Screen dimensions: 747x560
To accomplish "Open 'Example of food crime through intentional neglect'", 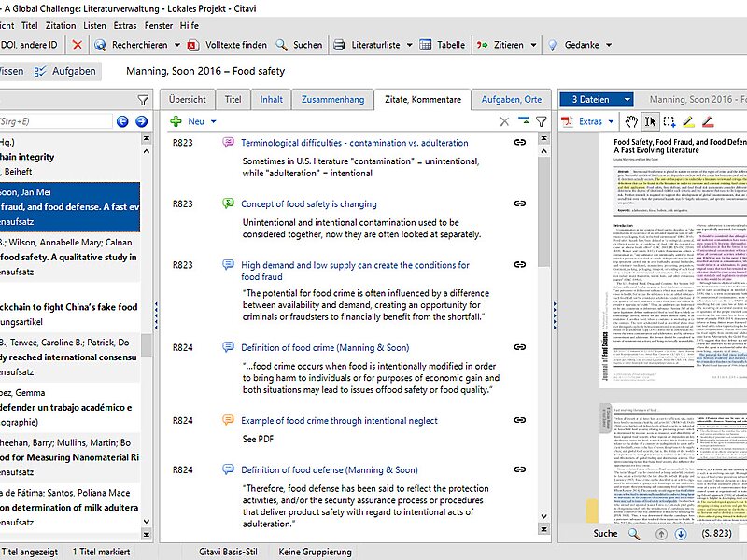I will (x=339, y=421).
